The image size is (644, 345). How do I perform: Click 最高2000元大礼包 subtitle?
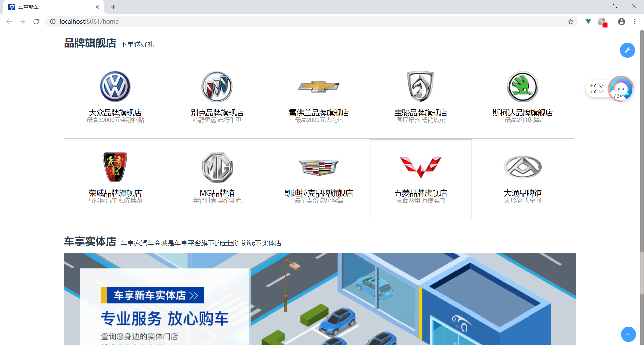click(319, 120)
